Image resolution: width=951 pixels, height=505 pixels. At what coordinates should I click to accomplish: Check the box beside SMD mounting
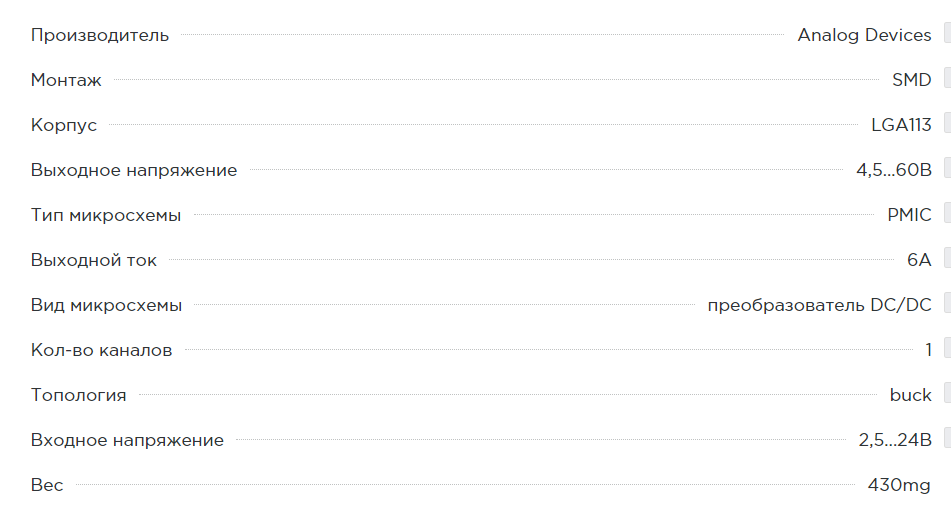click(x=948, y=78)
